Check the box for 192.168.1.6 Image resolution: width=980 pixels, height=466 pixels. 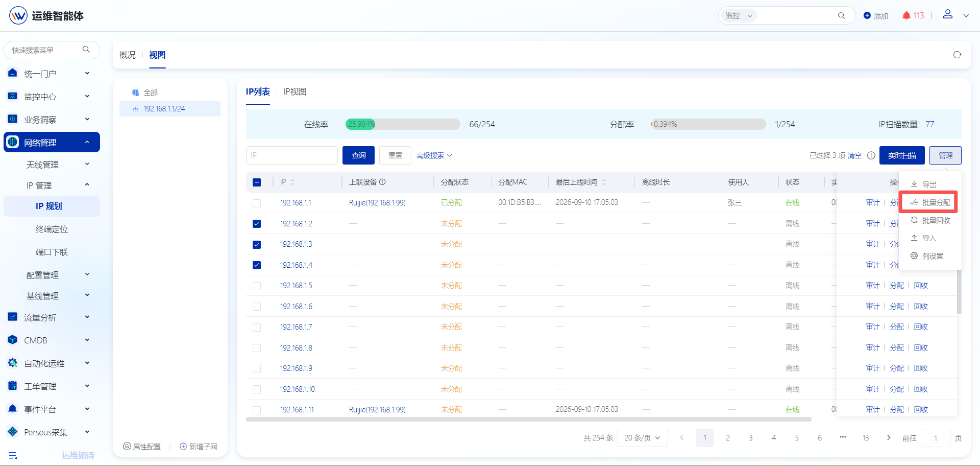[x=257, y=307]
